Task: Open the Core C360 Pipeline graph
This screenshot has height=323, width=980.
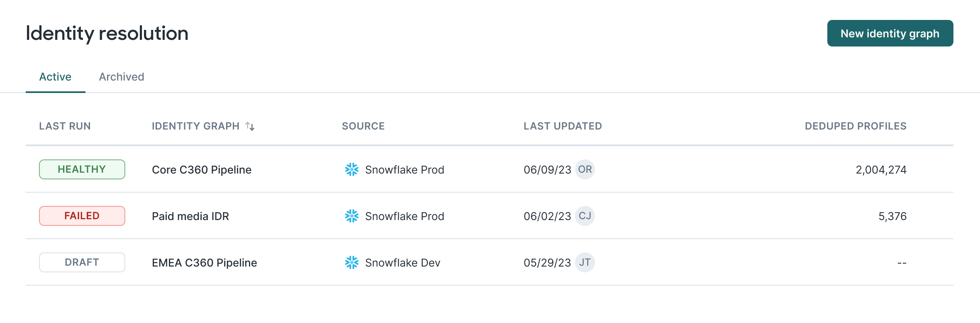Action: [202, 170]
